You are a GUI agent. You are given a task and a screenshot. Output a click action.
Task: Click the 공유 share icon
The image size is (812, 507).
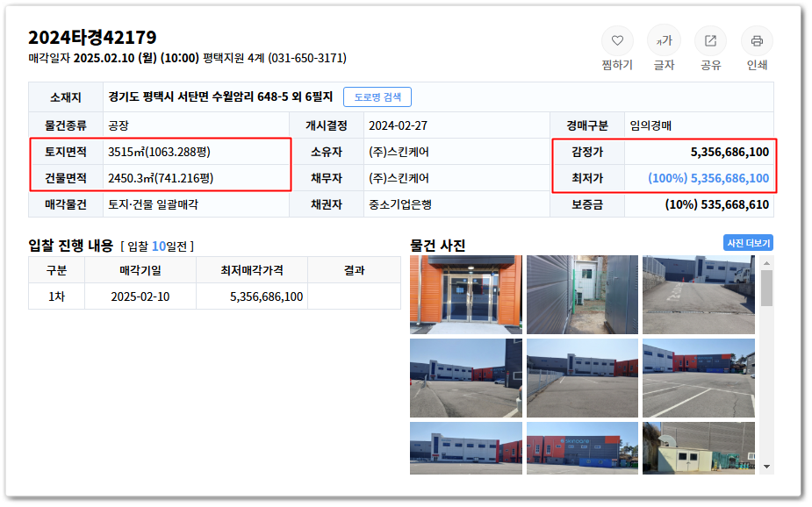(x=710, y=41)
